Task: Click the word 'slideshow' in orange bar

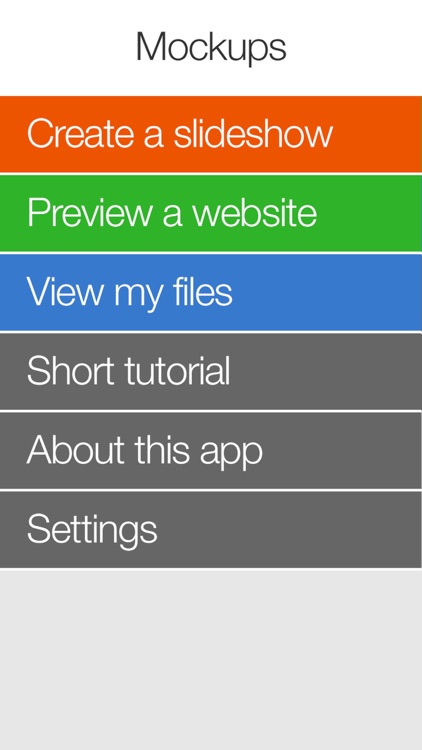Action: (x=253, y=132)
